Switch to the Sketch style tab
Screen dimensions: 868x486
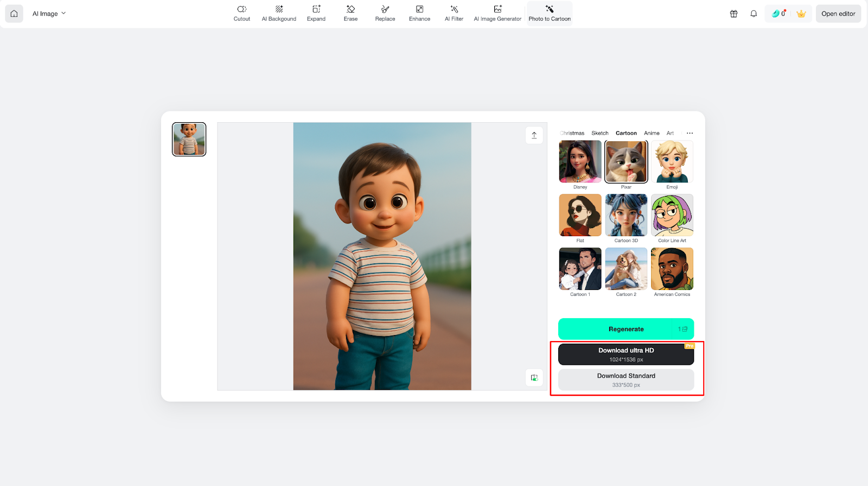599,133
